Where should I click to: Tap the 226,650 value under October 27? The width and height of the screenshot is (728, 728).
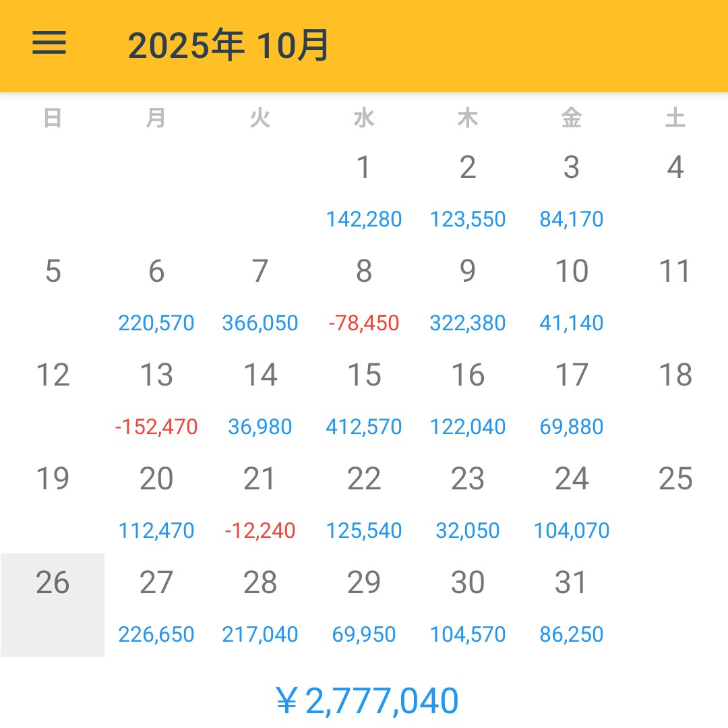point(156,634)
